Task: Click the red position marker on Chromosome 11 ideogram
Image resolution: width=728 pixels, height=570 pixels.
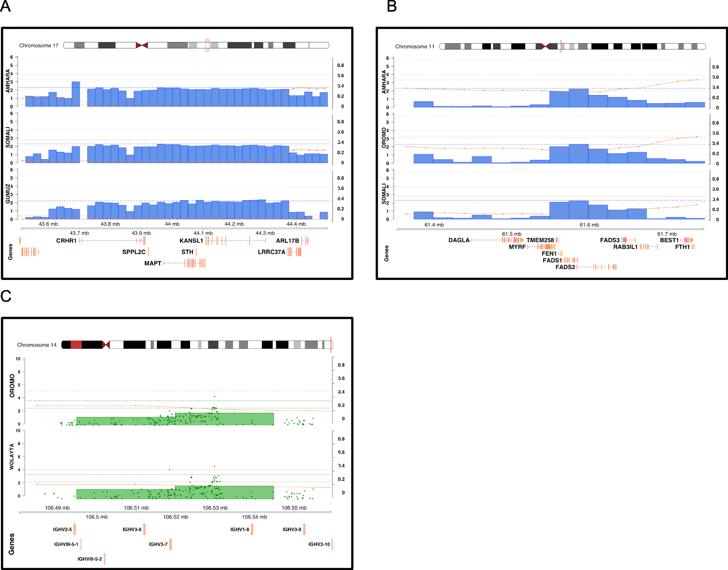Action: click(x=561, y=46)
